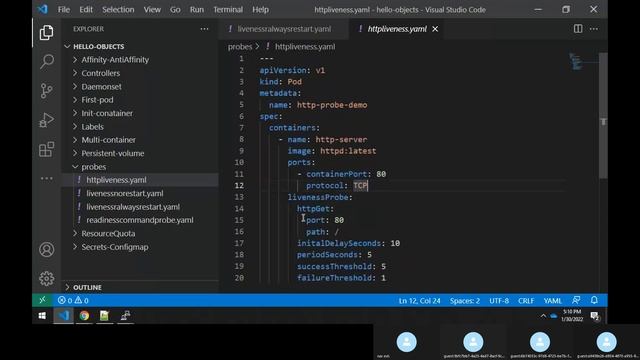Click the OneDrive cloud tray icon
Screen dimensions: 640x360
553,316
